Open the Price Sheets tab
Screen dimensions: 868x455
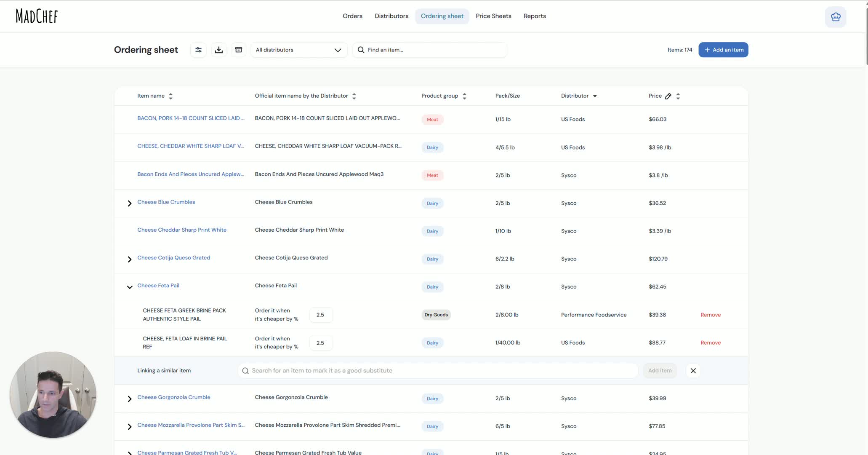coord(493,16)
